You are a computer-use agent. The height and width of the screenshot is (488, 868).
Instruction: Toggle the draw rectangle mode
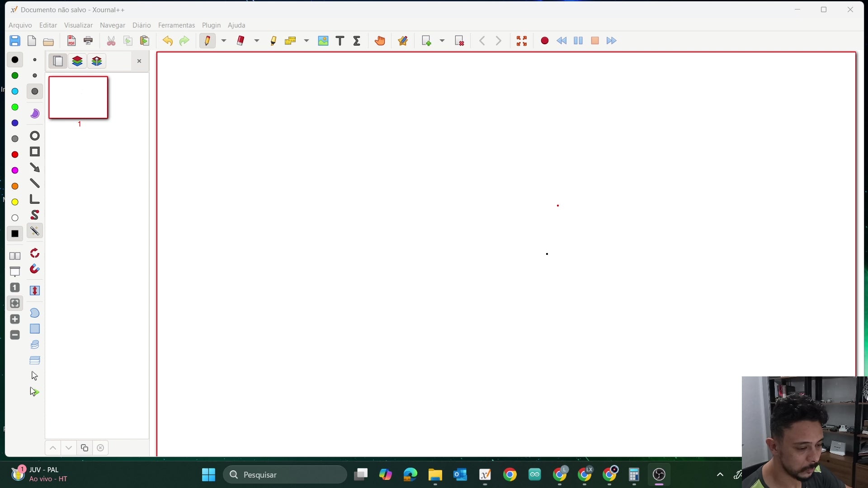(x=35, y=152)
